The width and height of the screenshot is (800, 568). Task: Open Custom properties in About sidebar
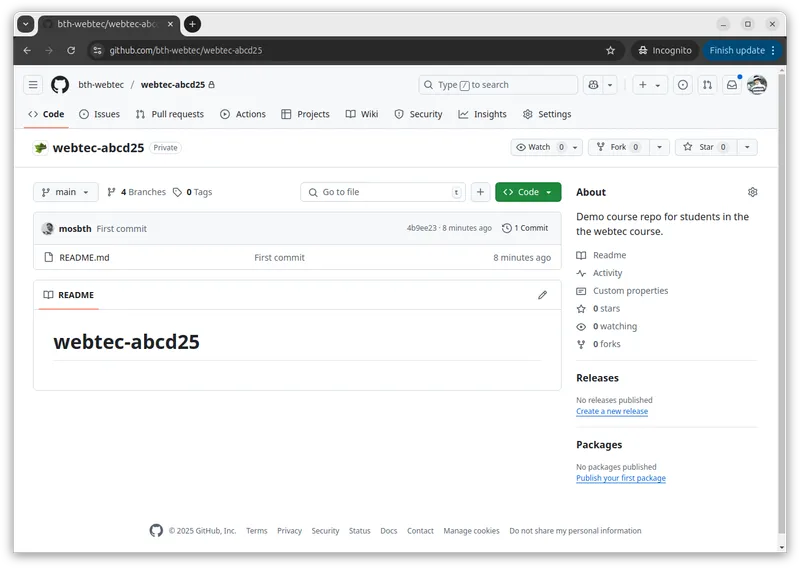[622, 291]
